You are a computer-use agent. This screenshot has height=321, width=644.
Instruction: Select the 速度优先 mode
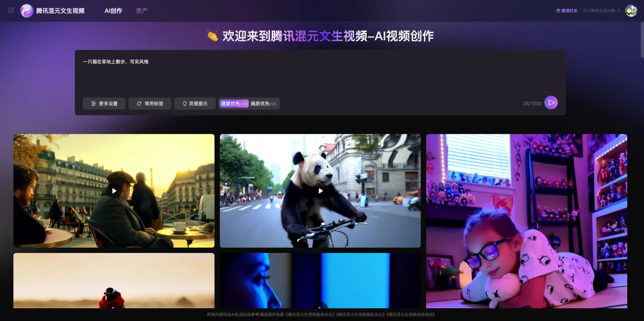coord(233,104)
